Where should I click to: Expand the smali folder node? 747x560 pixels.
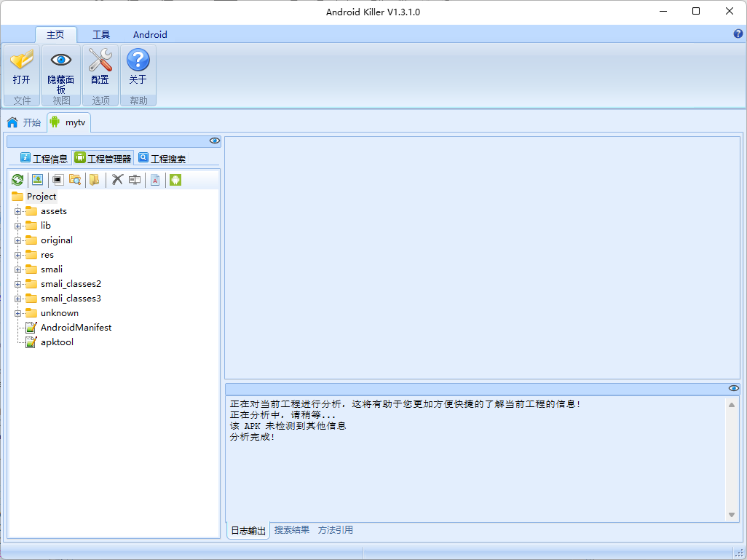tap(17, 269)
